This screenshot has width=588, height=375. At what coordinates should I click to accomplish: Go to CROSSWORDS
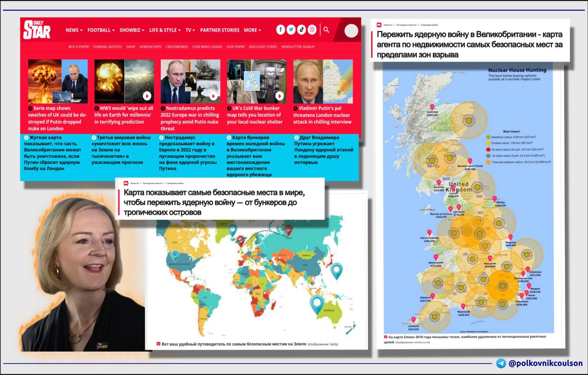point(177,47)
